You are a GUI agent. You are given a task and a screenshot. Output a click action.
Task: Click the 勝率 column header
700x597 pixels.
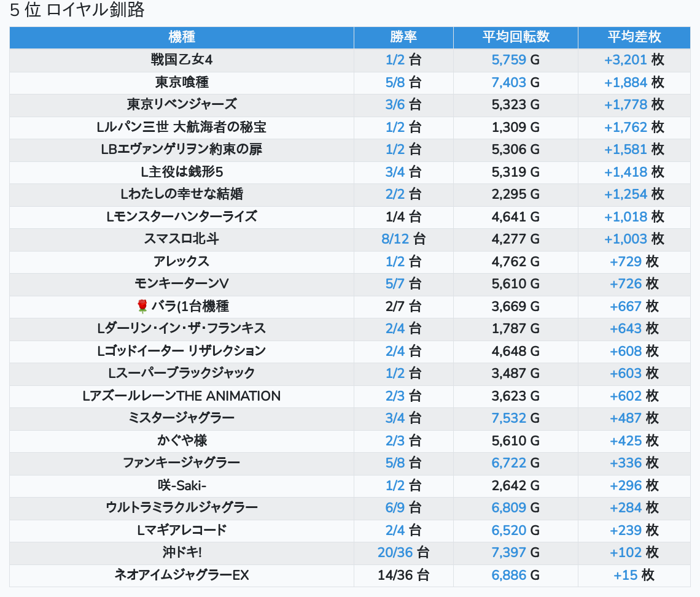[403, 37]
